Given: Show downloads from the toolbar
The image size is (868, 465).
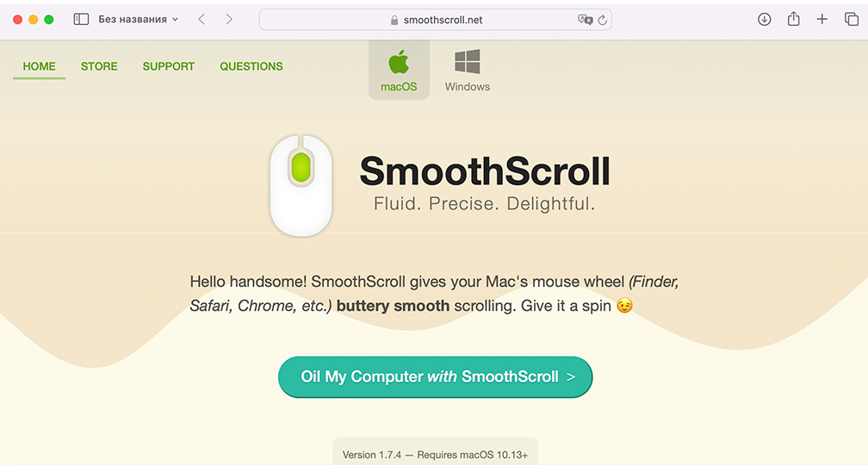Looking at the screenshot, I should 764,19.
